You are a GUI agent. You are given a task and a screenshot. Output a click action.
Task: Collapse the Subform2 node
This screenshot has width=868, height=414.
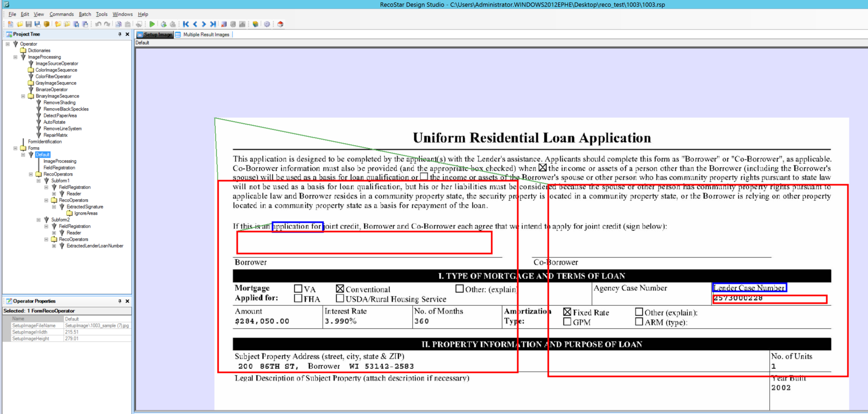(39, 220)
